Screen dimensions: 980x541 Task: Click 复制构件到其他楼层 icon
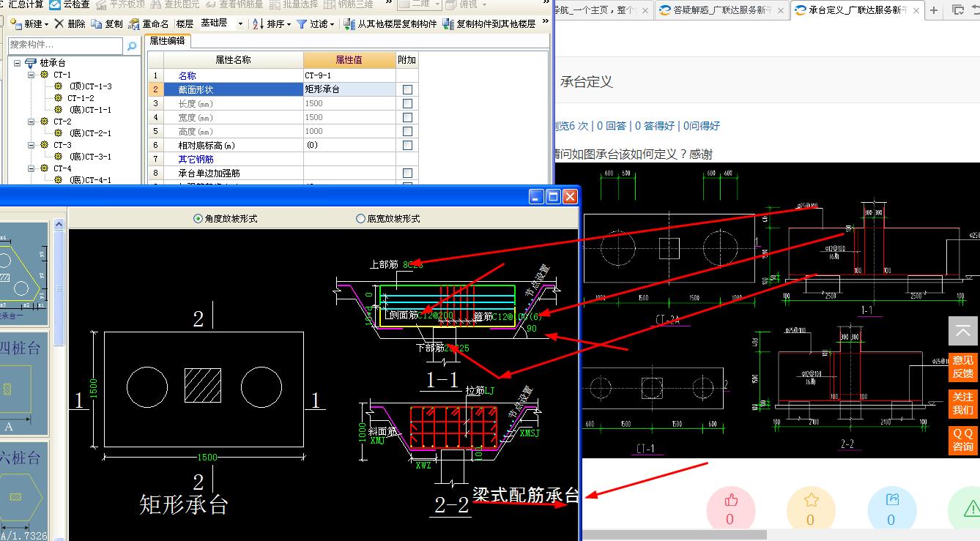tap(448, 24)
